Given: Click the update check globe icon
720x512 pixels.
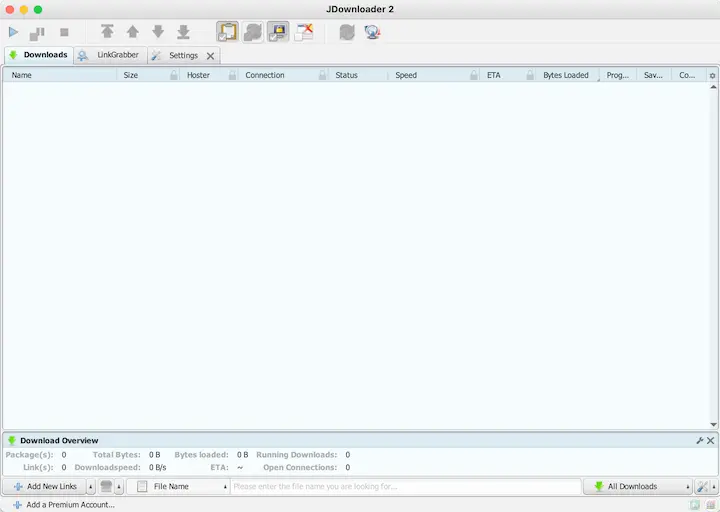Looking at the screenshot, I should click(x=373, y=32).
